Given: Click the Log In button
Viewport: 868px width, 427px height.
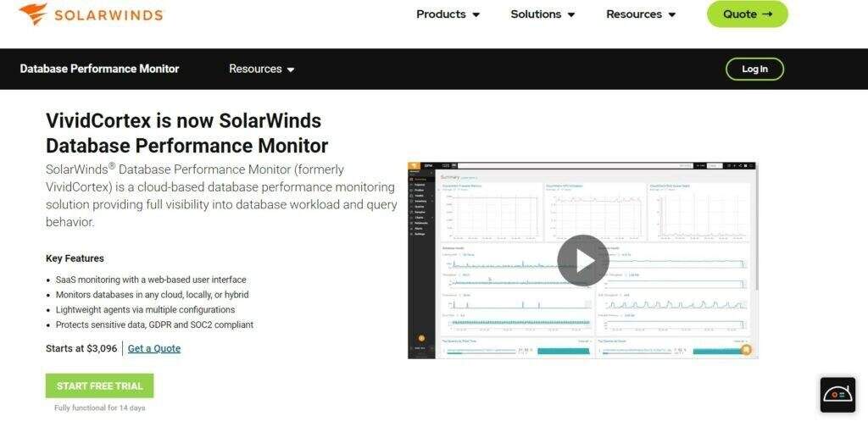Looking at the screenshot, I should [x=754, y=69].
